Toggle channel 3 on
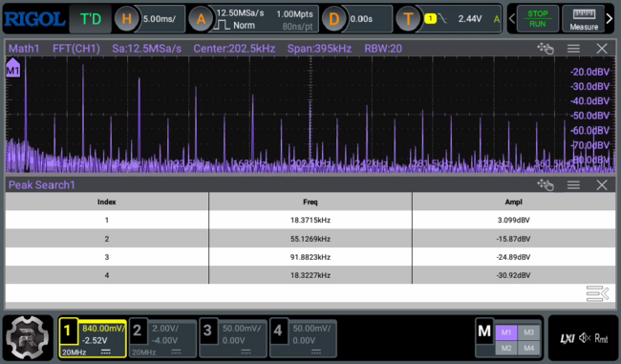 point(233,338)
